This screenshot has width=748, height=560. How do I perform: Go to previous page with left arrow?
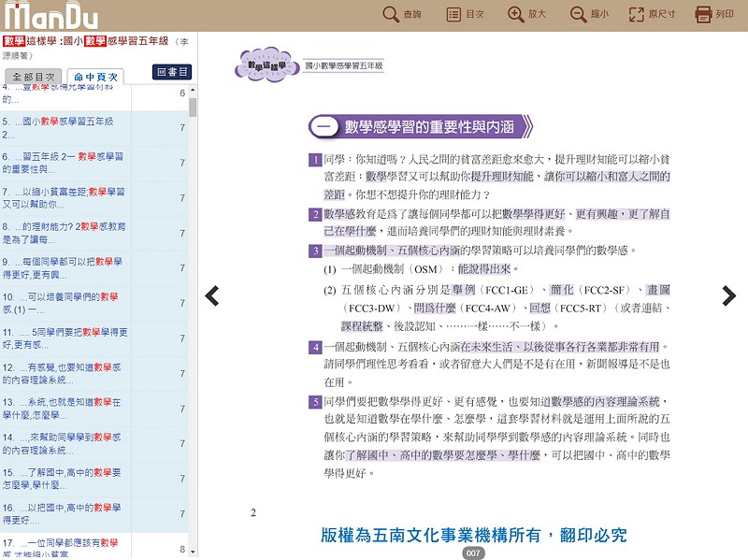click(x=212, y=296)
